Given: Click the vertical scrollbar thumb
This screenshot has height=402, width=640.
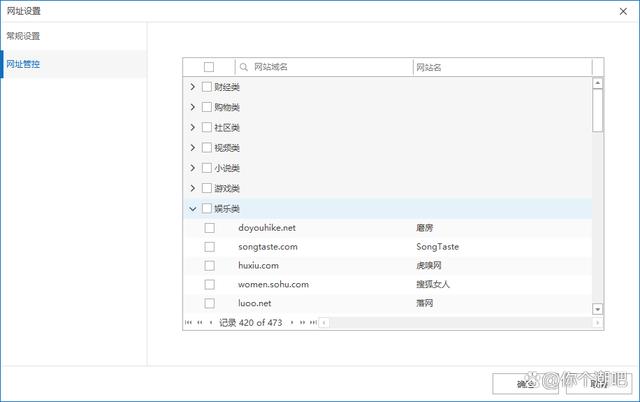Looking at the screenshot, I should pos(598,111).
